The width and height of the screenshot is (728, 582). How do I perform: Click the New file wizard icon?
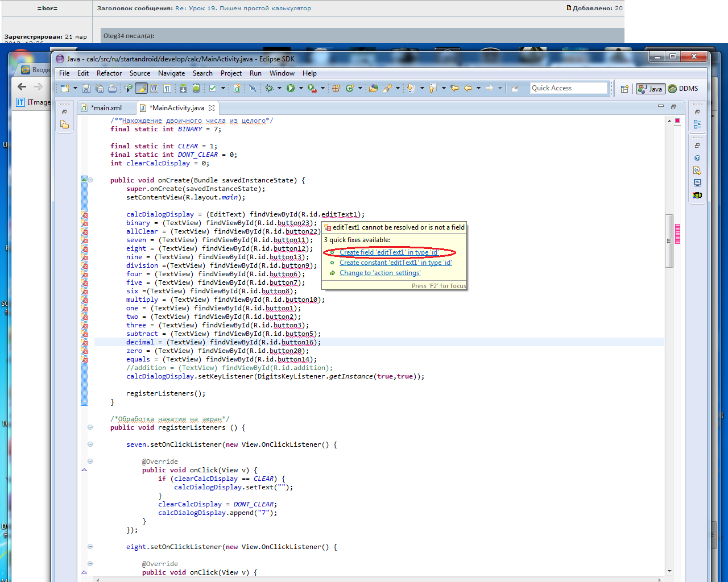click(x=64, y=88)
